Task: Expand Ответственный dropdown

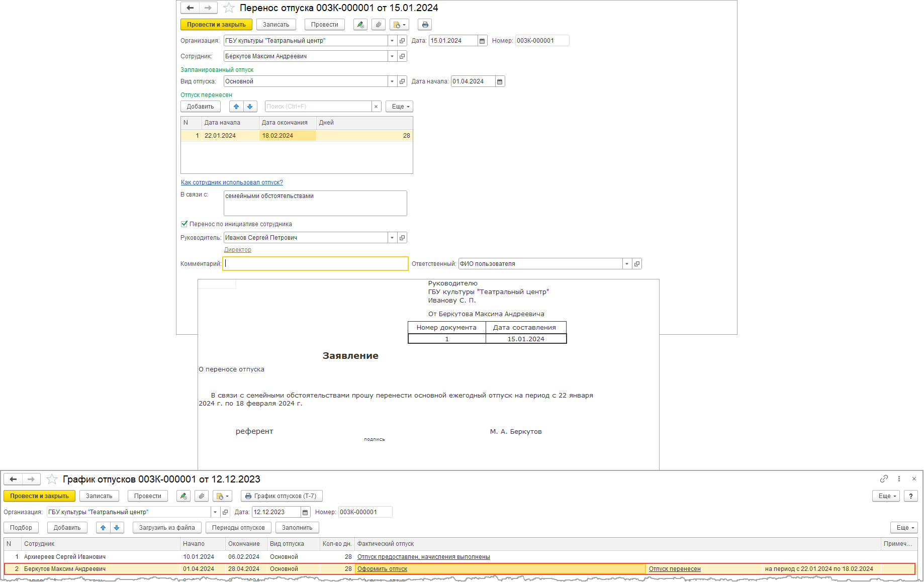Action: coord(627,264)
